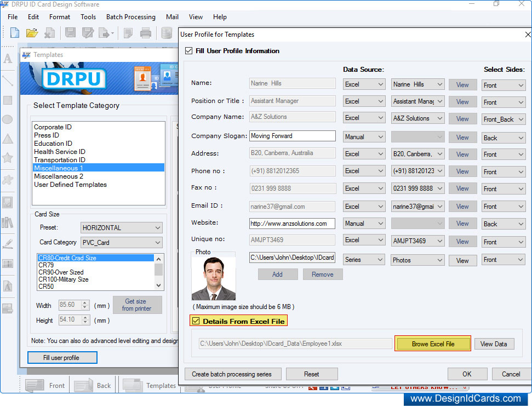Click Create batch processing series button
This screenshot has height=406, width=532.
pyautogui.click(x=233, y=374)
